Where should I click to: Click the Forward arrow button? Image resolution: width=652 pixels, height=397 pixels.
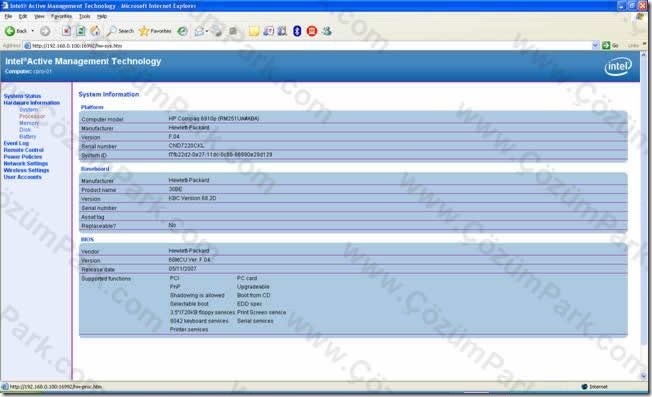click(x=45, y=31)
